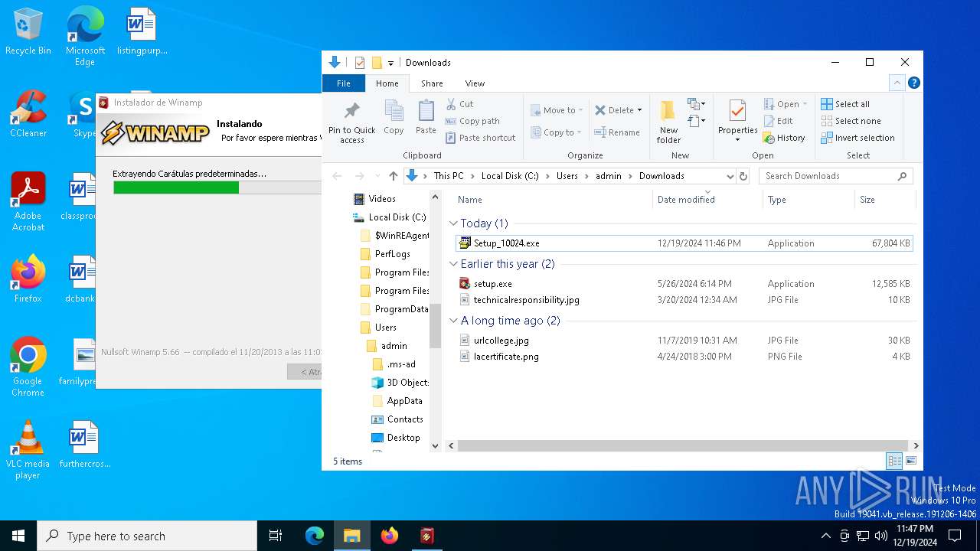Viewport: 980px width, 551px height.
Task: Open Firefox from the taskbar
Action: 390,536
